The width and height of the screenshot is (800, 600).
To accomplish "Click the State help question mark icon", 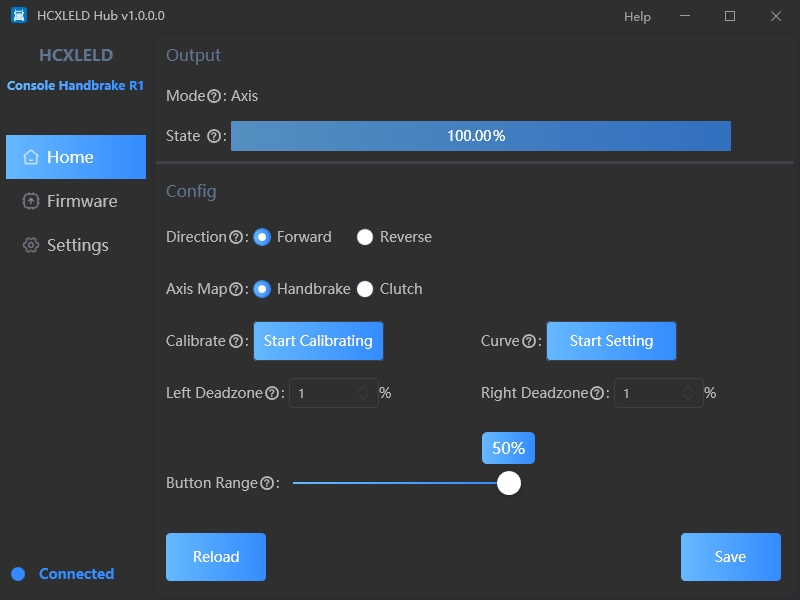I will 214,137.
